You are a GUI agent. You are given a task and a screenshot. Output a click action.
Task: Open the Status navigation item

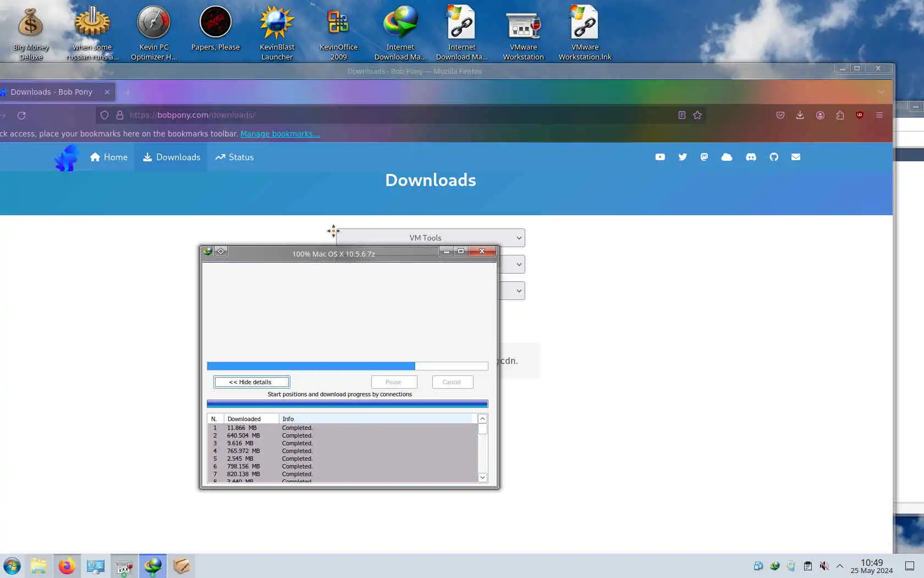234,157
